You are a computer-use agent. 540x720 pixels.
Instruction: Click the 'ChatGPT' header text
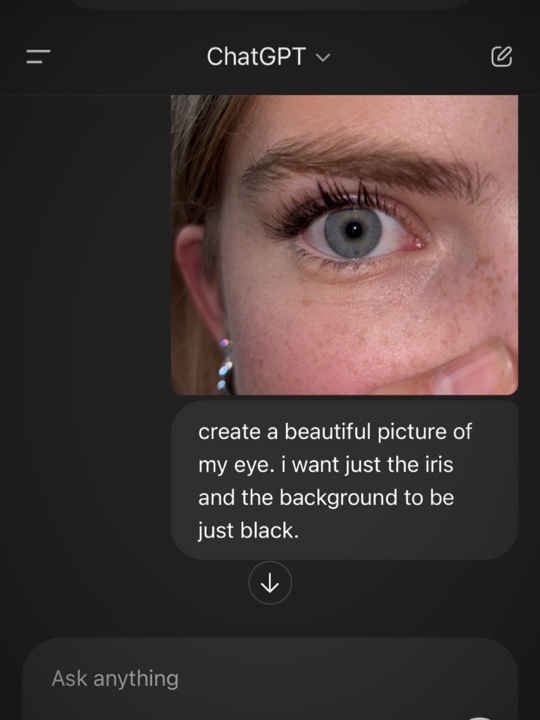256,57
